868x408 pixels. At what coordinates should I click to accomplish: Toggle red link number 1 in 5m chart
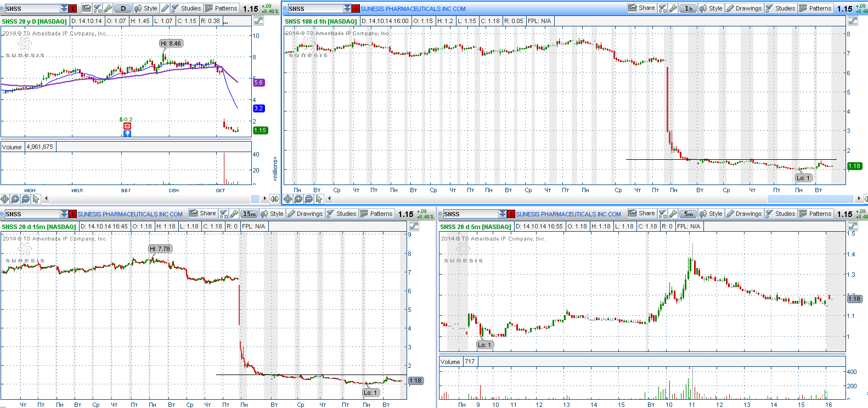coord(511,214)
